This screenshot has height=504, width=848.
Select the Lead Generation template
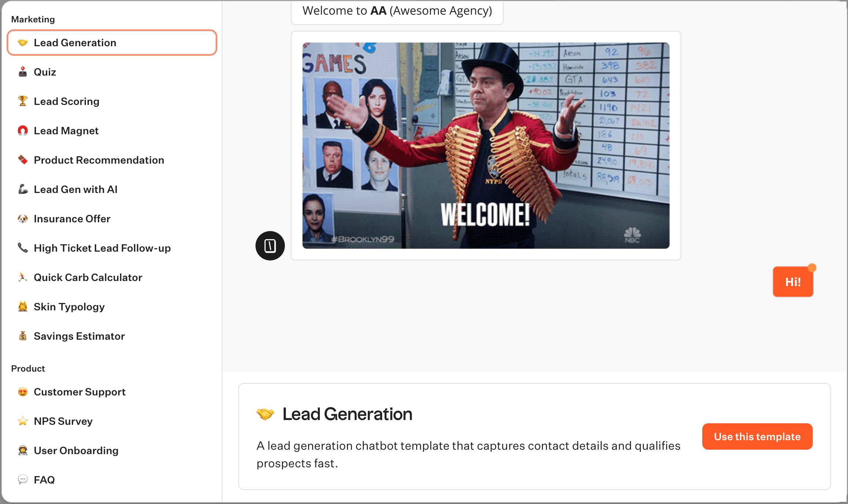(x=112, y=43)
